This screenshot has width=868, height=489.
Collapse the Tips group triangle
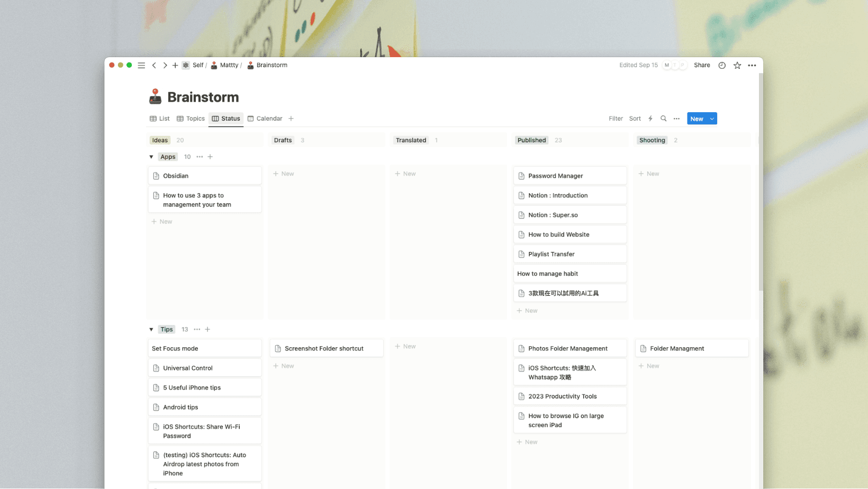(151, 329)
